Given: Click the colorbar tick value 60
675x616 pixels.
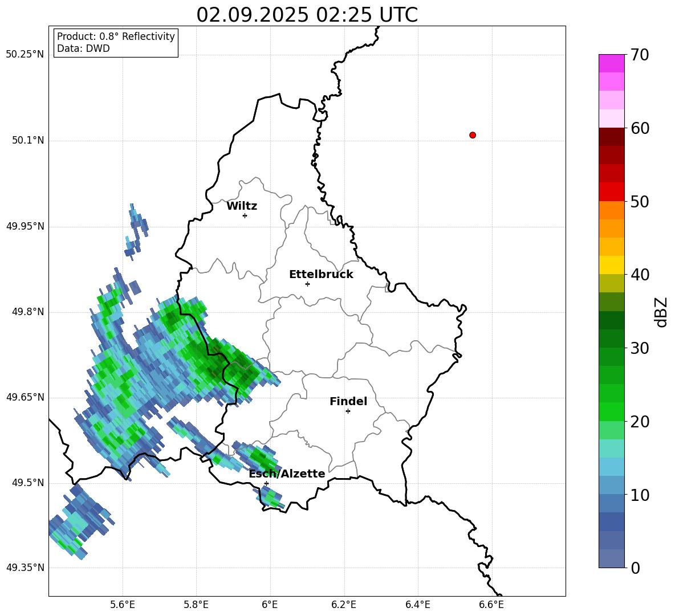Looking at the screenshot, I should point(640,128).
